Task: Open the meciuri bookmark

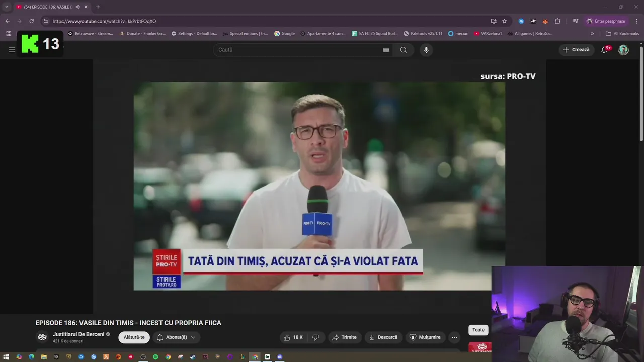Action: pos(458,34)
